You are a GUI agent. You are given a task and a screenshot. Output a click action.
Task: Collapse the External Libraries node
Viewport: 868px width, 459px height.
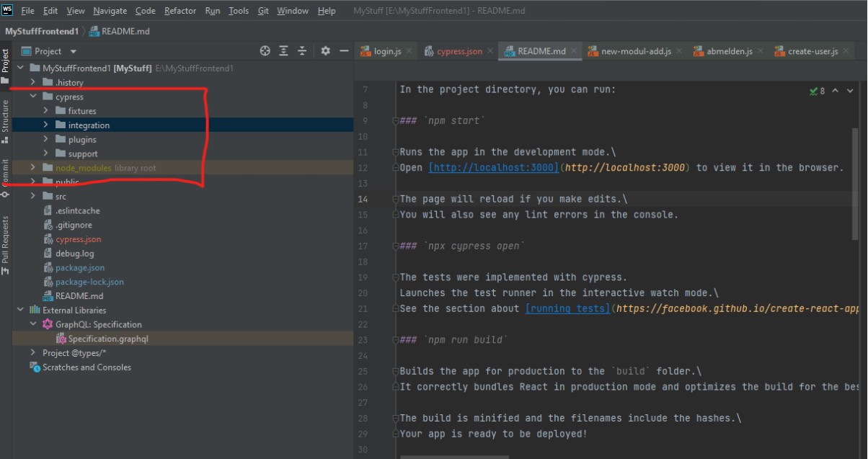(x=19, y=311)
